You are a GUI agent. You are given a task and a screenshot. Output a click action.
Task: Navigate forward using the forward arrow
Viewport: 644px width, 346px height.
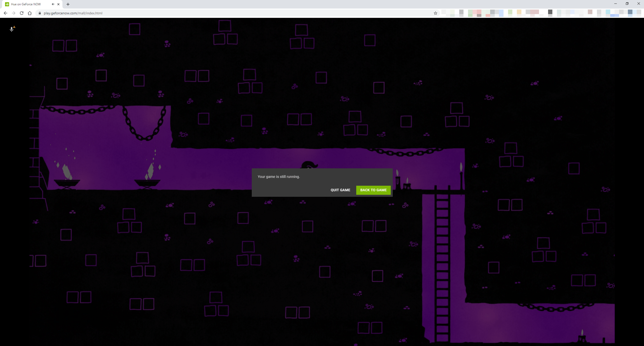[x=13, y=13]
